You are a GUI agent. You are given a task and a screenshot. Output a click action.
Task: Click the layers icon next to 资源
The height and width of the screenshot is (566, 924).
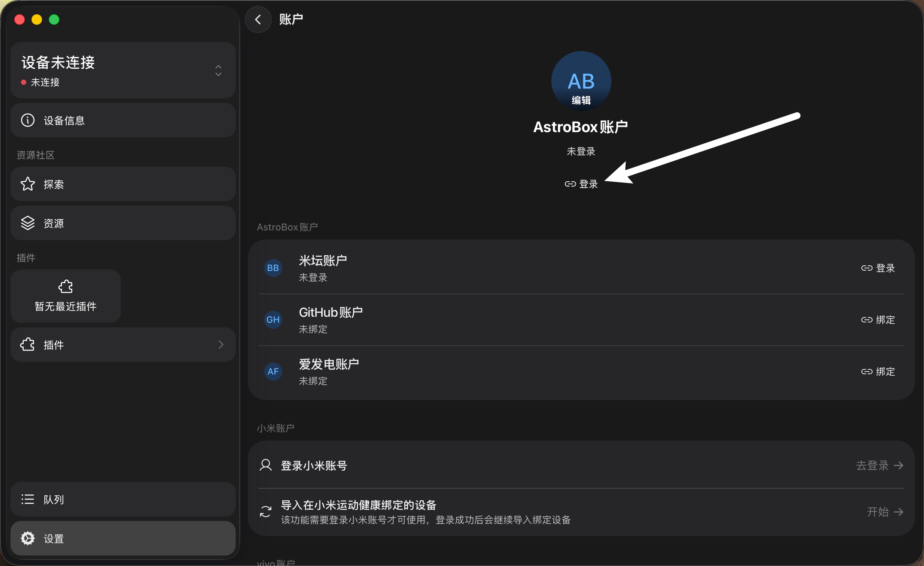coord(28,223)
